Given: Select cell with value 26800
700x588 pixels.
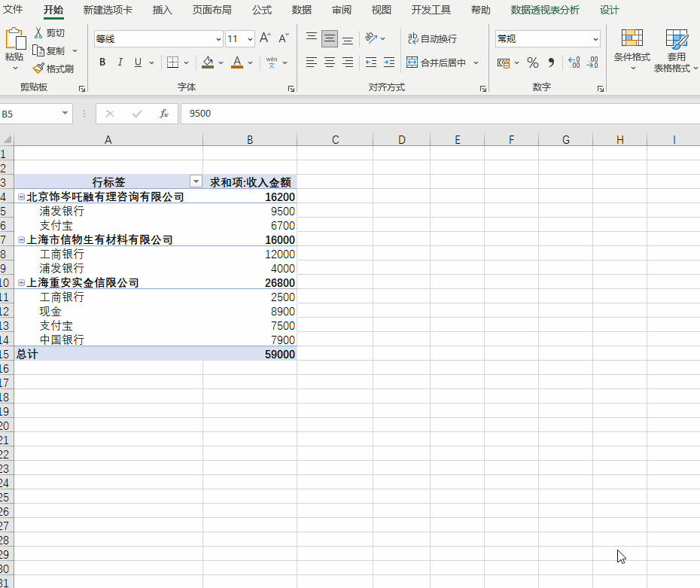Looking at the screenshot, I should [250, 282].
